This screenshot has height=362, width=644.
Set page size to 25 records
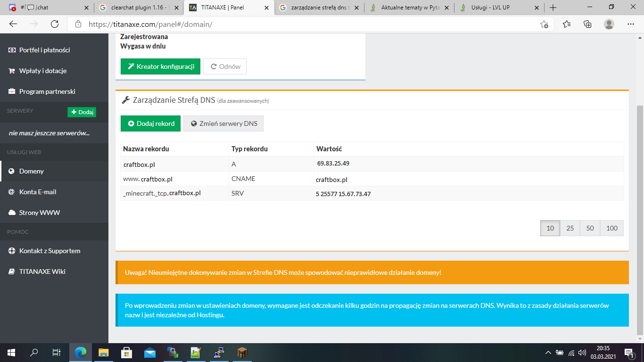[570, 228]
